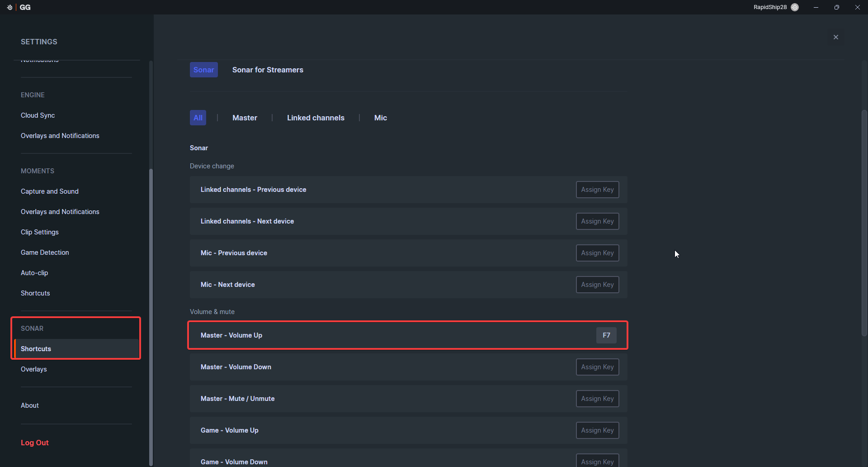Click the Log Out link
The image size is (868, 467).
[x=35, y=443]
